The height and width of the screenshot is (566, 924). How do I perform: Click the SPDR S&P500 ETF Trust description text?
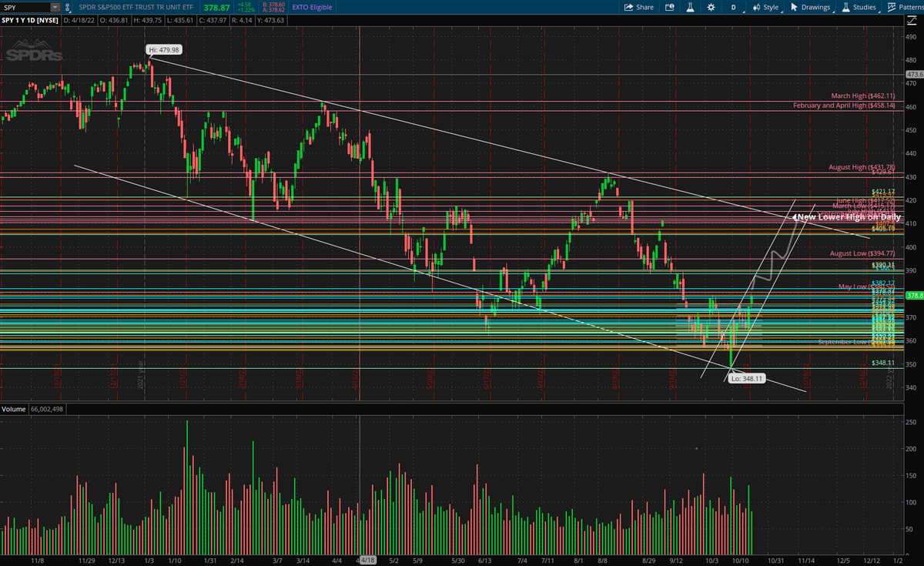pyautogui.click(x=136, y=7)
